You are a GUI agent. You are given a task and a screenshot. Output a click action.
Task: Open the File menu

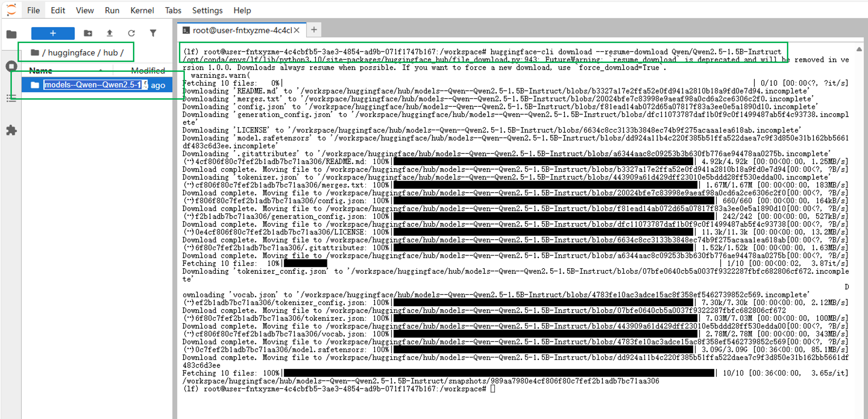tap(33, 10)
